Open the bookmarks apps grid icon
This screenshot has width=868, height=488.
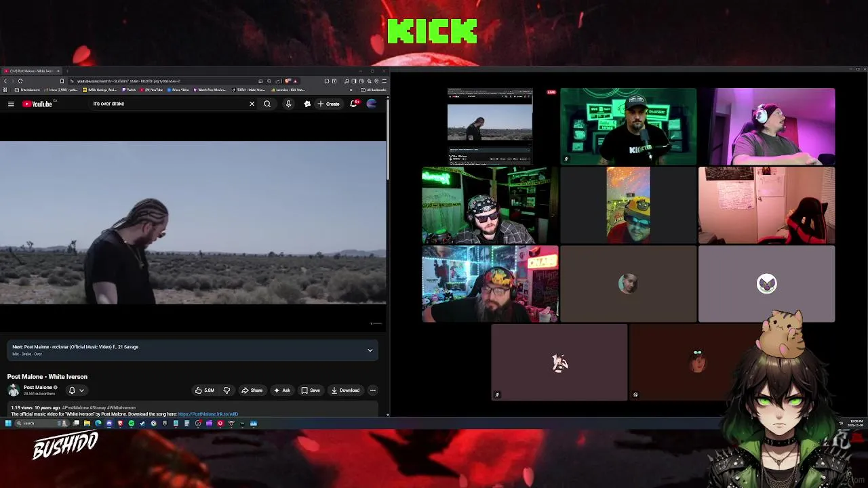(x=5, y=89)
